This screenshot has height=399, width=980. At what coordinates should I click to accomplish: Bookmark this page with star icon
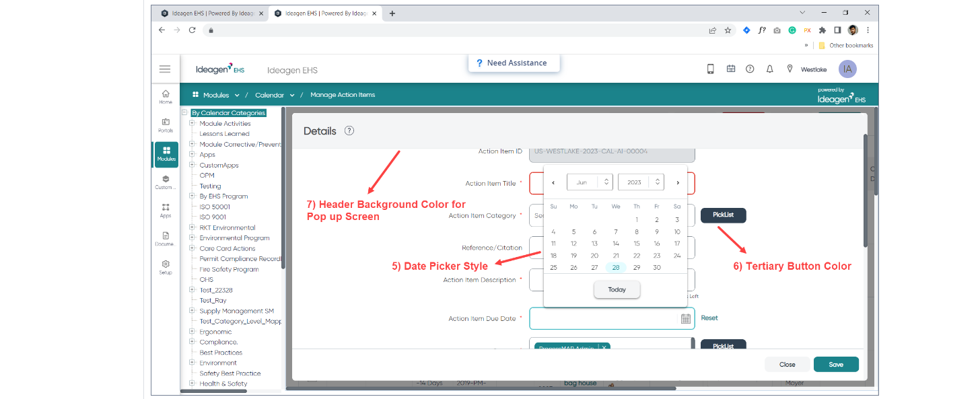728,30
